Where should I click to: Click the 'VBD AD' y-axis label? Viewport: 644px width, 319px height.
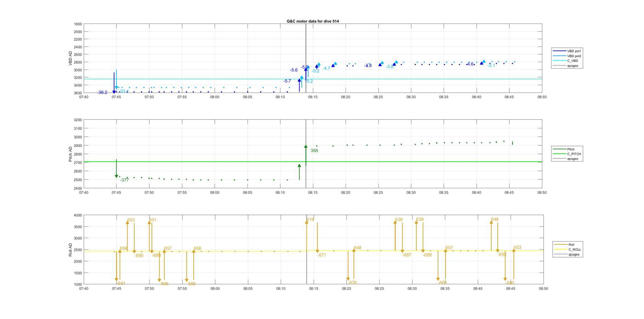tap(70, 58)
